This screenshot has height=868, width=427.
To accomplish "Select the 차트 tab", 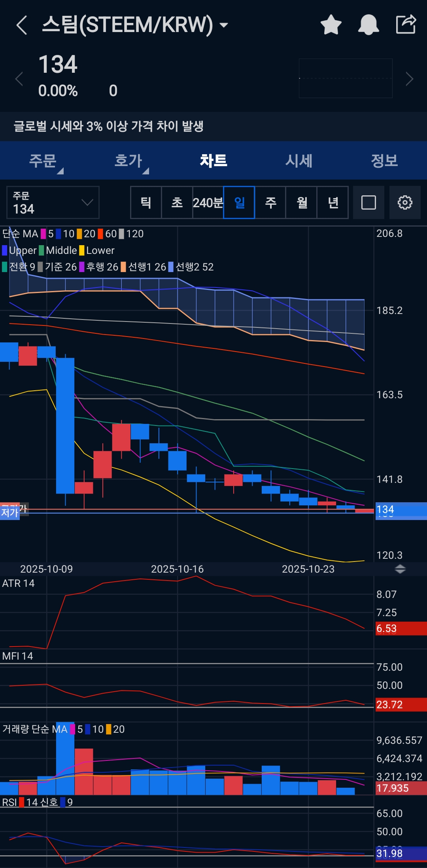I will tap(213, 161).
